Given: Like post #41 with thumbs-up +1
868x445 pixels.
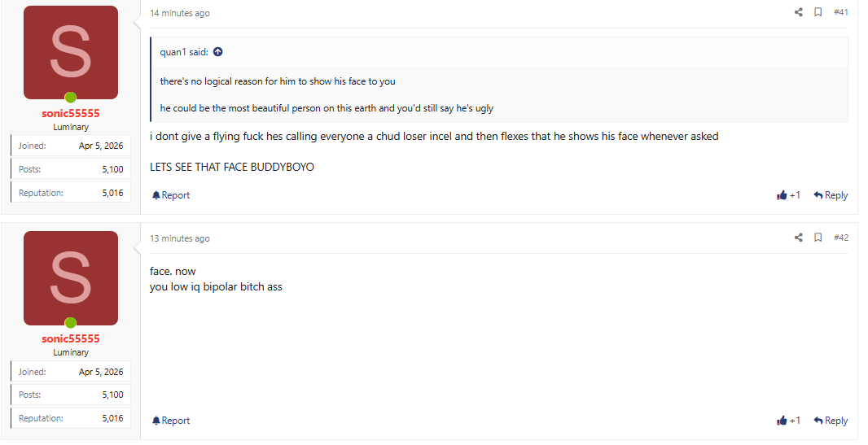Looking at the screenshot, I should point(788,195).
